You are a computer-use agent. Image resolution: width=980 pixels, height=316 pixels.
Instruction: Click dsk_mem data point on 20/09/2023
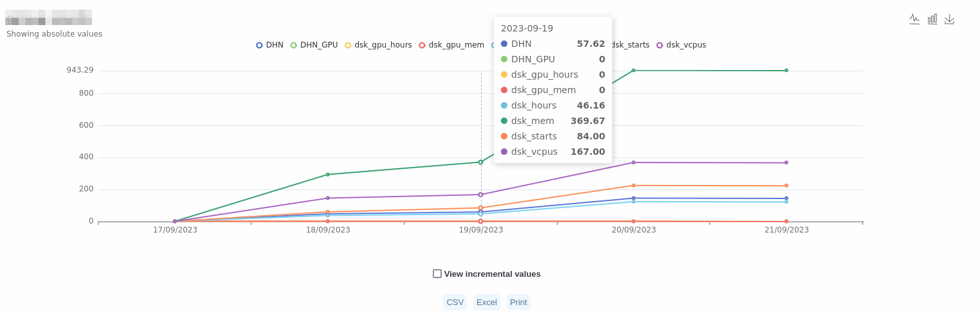633,71
